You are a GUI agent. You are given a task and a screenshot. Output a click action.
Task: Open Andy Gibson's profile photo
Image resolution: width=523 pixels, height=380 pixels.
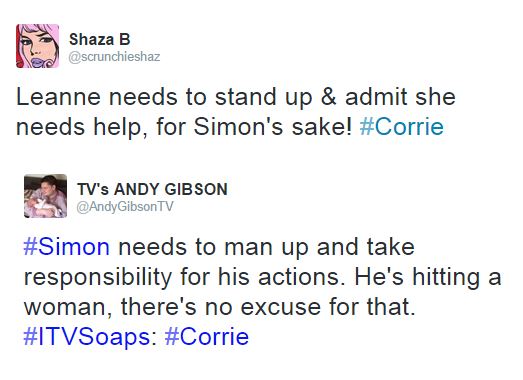pos(45,196)
